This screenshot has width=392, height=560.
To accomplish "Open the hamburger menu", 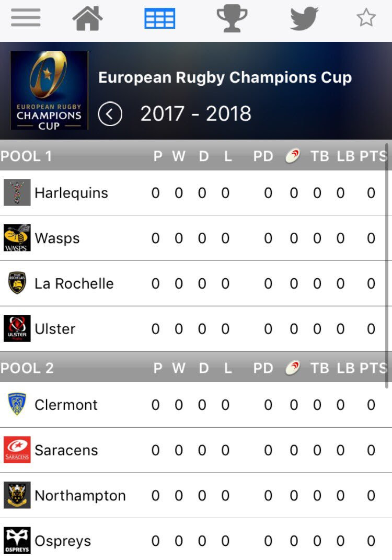I will tap(26, 19).
